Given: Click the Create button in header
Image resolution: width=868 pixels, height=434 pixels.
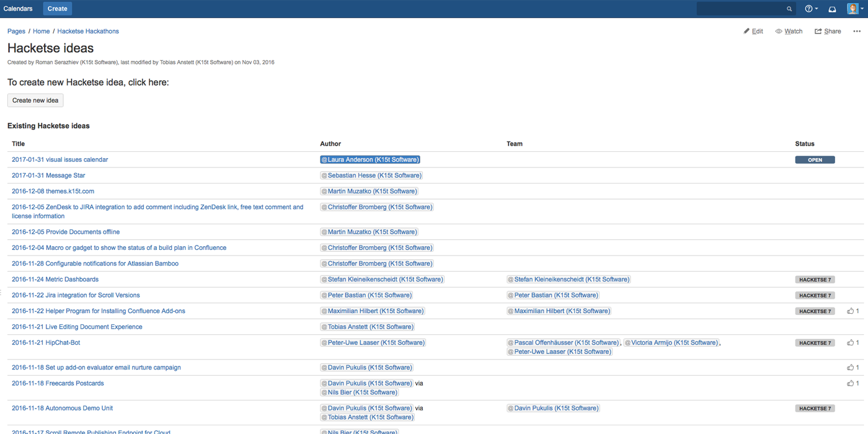Looking at the screenshot, I should coord(58,9).
